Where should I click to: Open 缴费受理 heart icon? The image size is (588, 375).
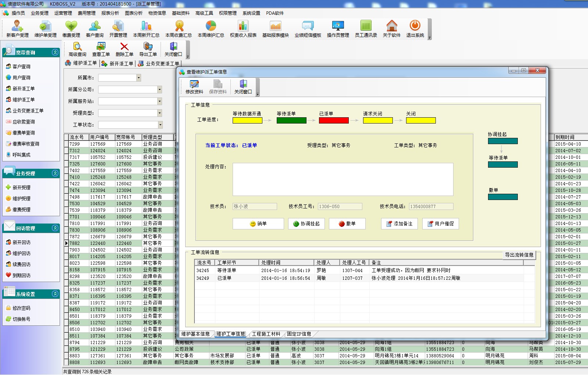[71, 29]
